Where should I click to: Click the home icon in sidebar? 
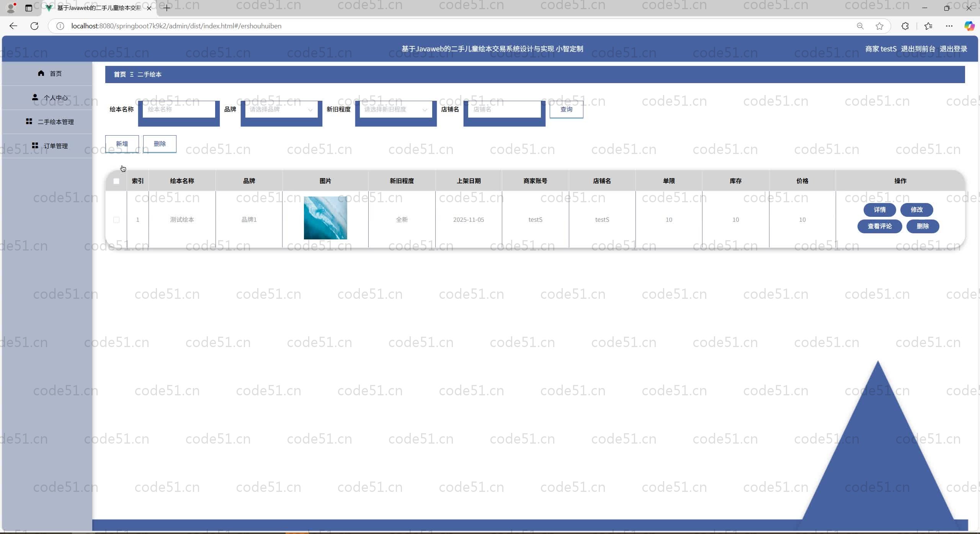tap(41, 73)
